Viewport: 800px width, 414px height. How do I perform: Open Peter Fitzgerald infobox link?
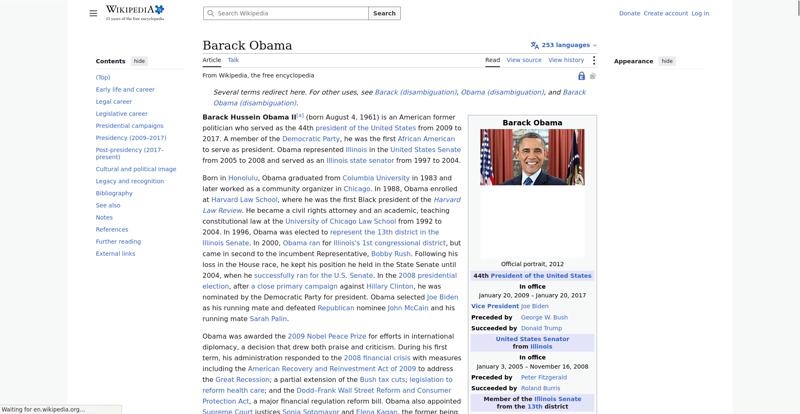coord(543,378)
